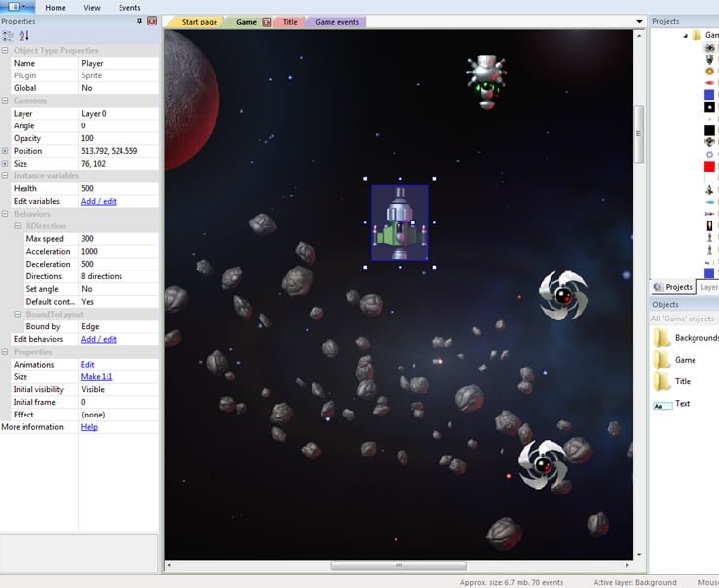Open the Global property value No
719x588 pixels.
coord(119,88)
